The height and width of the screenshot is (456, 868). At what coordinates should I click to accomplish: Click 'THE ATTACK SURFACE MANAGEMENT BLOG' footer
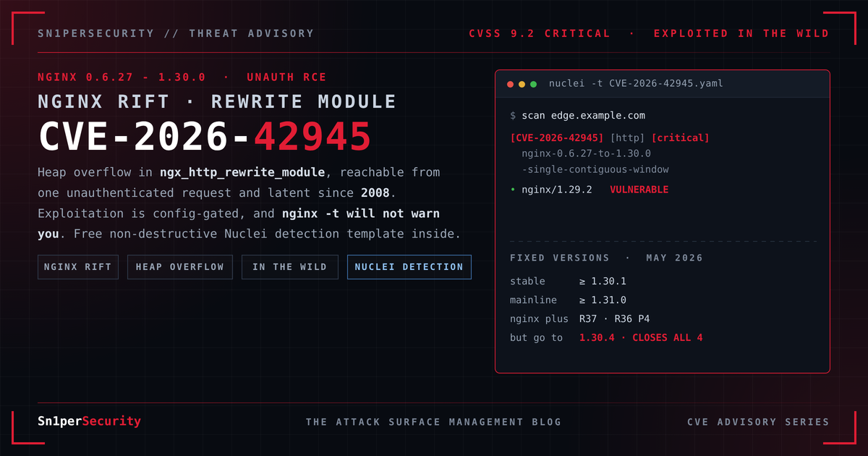click(x=433, y=422)
